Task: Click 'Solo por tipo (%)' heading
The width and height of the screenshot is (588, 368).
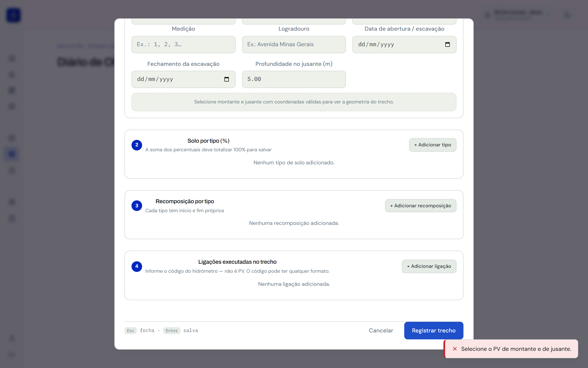Action: pos(208,141)
